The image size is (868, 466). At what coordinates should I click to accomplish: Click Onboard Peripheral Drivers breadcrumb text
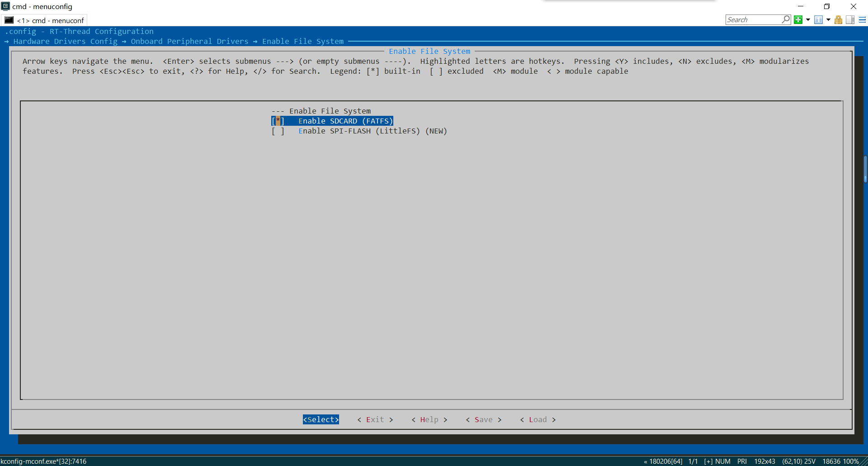coord(190,41)
